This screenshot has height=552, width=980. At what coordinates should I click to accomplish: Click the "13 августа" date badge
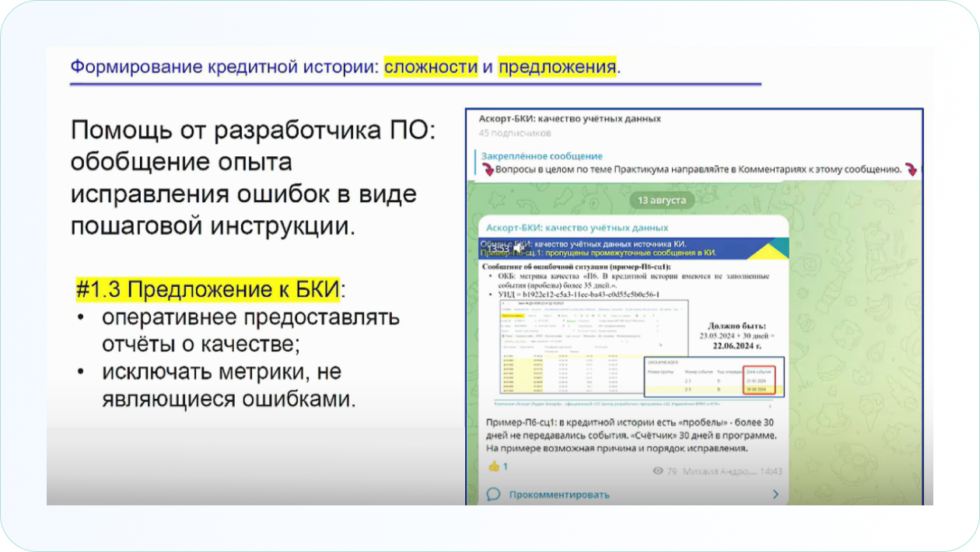coord(660,200)
